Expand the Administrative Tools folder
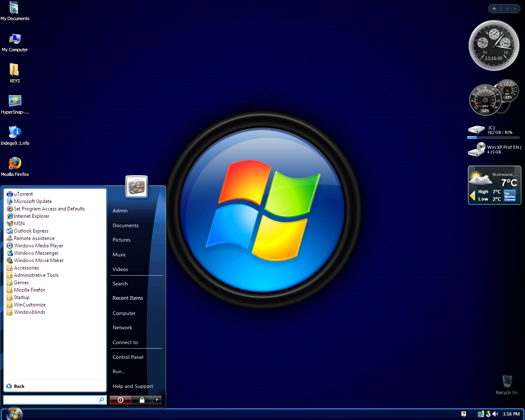The height and width of the screenshot is (420, 525). (33, 275)
